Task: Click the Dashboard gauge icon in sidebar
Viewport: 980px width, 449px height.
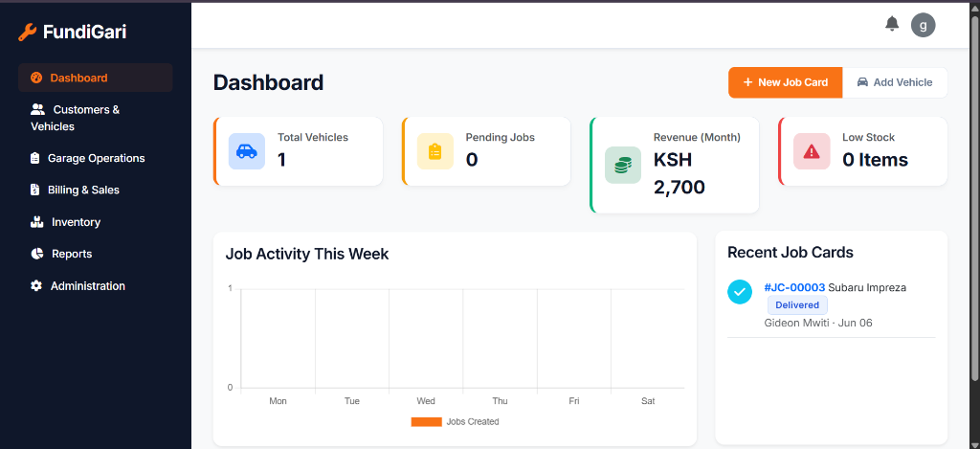Action: (36, 78)
